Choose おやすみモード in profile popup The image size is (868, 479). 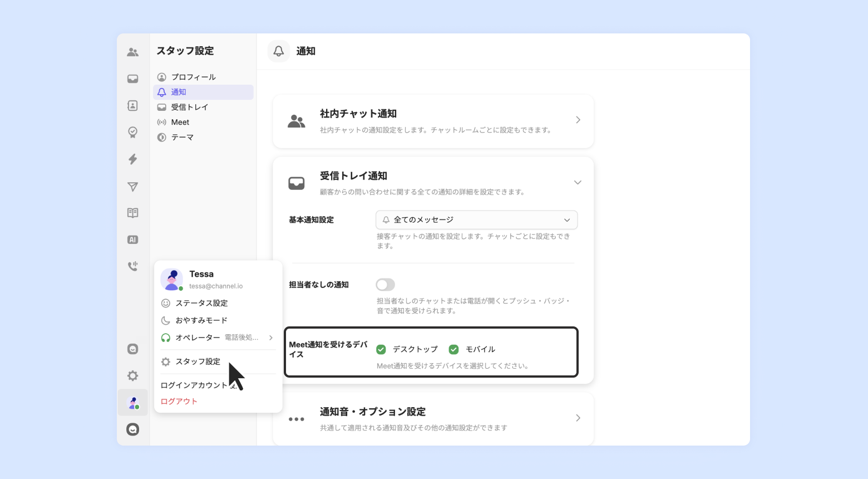218,320
